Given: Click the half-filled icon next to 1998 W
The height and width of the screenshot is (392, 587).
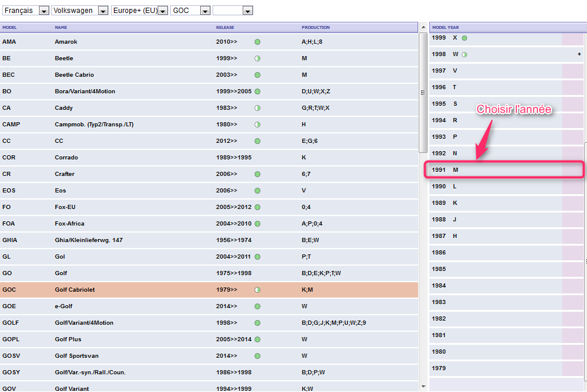Looking at the screenshot, I should coord(464,54).
